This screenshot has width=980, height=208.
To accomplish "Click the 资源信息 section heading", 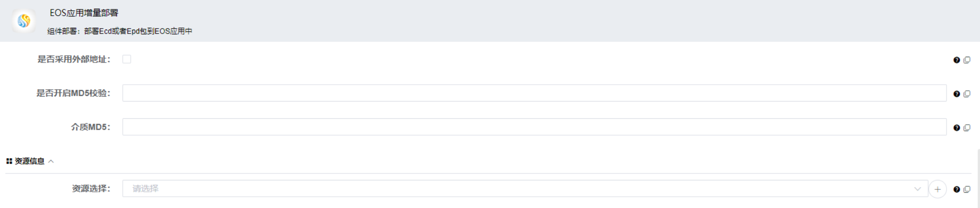I will click(30, 161).
